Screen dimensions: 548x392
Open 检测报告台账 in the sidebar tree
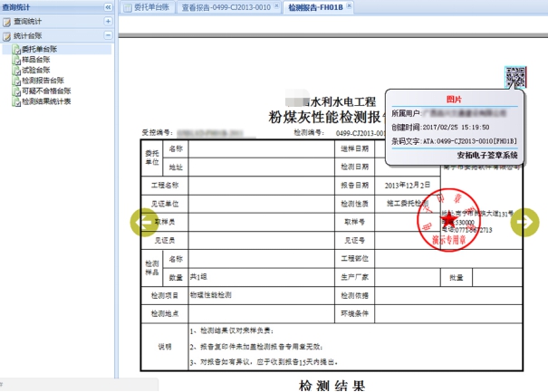42,81
